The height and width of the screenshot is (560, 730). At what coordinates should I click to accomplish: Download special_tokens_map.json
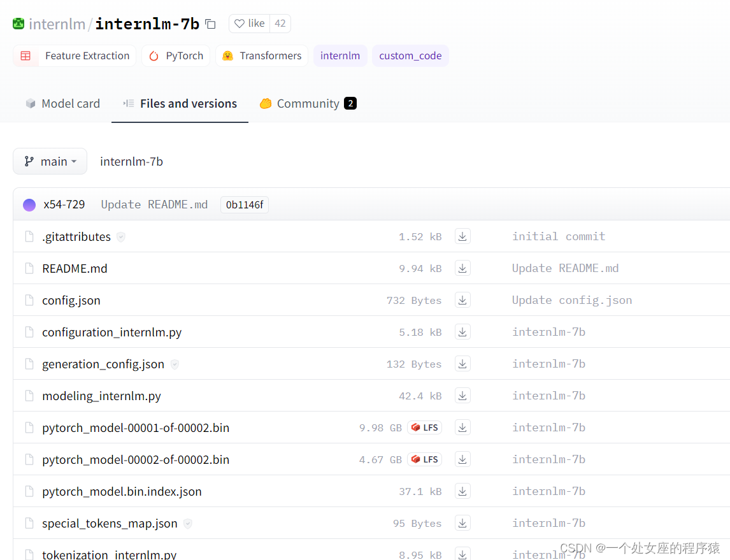pos(462,523)
